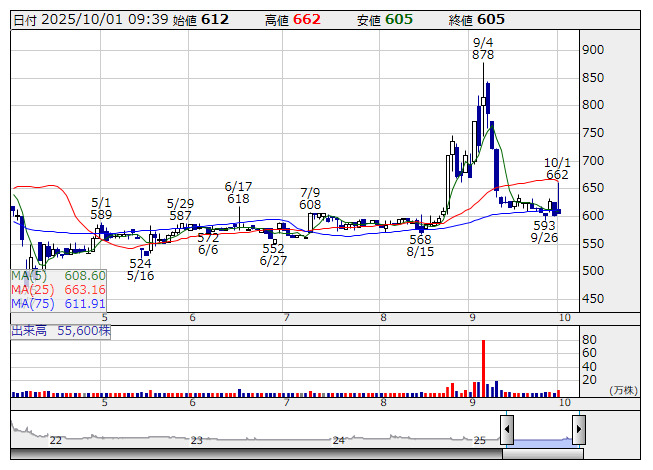Screen dimensions: 653x470
Task: Click year 24 in the navigator overview
Action: pyautogui.click(x=338, y=440)
